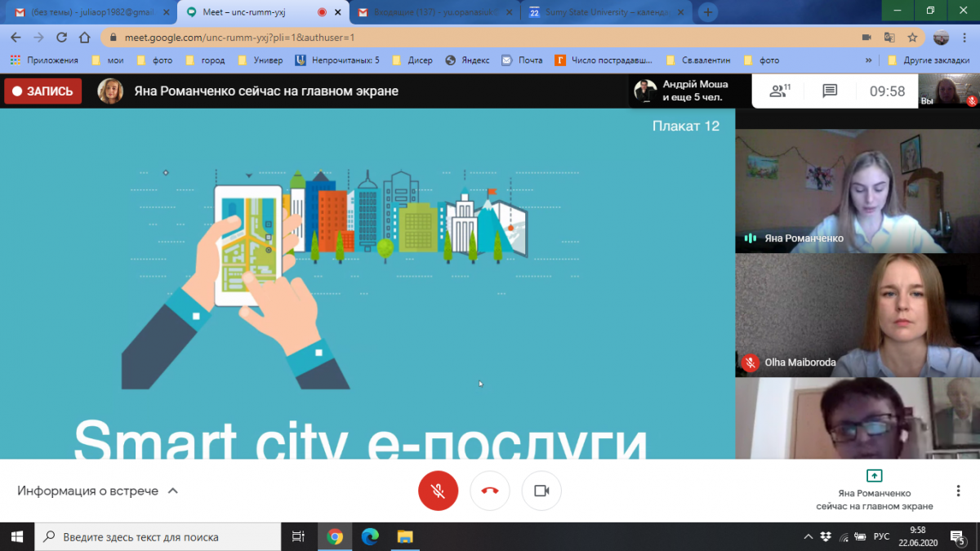The width and height of the screenshot is (980, 551).
Task: Open the participants list icon
Action: point(780,91)
